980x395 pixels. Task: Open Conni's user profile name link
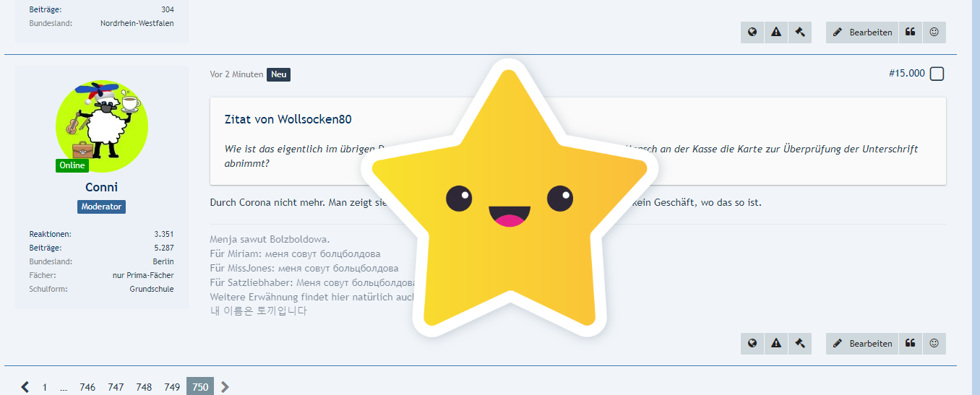pyautogui.click(x=101, y=187)
